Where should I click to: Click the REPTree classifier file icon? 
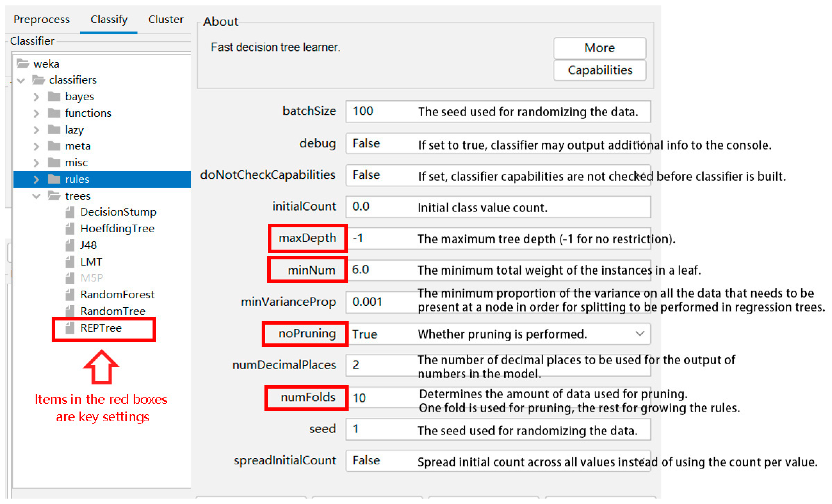coord(70,328)
